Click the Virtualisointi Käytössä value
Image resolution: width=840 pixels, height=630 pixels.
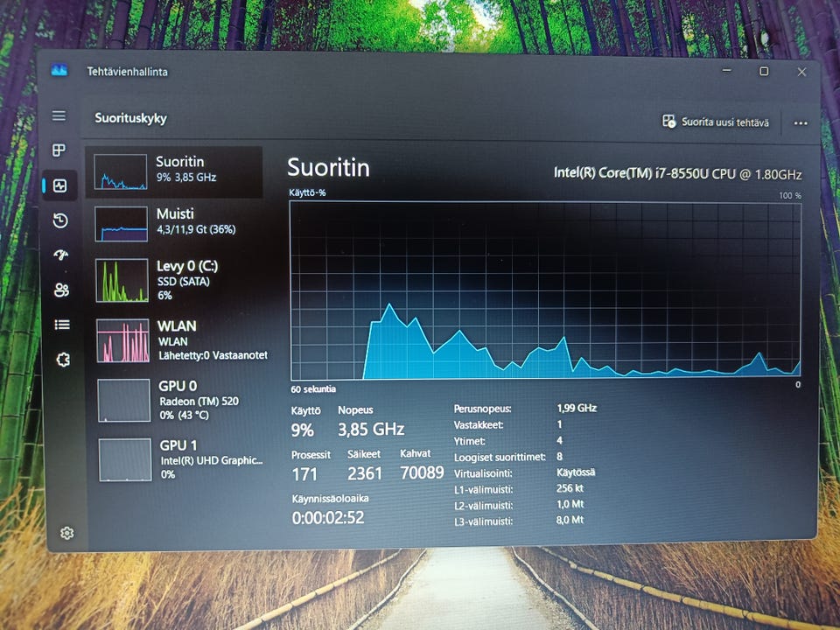tap(576, 472)
